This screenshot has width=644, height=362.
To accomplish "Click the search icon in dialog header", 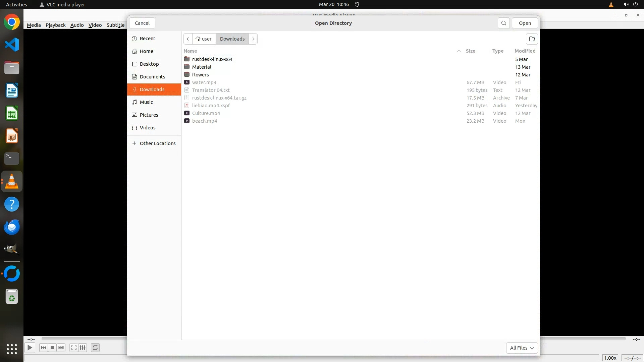I will coord(503,23).
